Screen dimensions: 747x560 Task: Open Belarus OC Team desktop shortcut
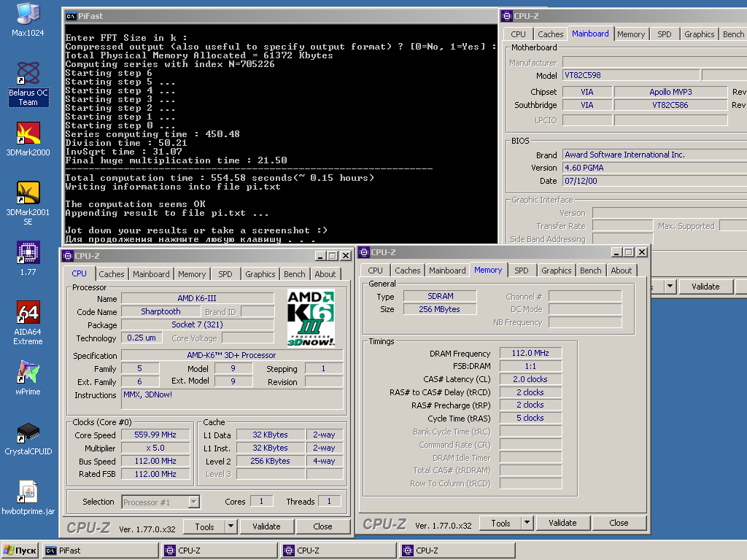click(28, 85)
